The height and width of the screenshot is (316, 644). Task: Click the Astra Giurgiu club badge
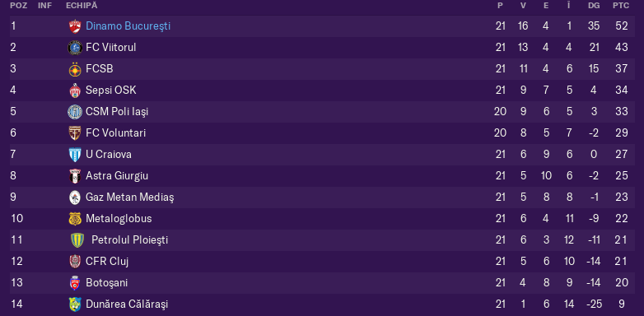click(x=75, y=175)
